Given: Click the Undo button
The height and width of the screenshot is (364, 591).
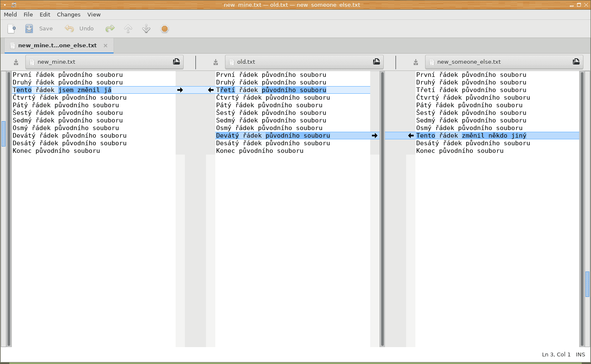Looking at the screenshot, I should (79, 29).
